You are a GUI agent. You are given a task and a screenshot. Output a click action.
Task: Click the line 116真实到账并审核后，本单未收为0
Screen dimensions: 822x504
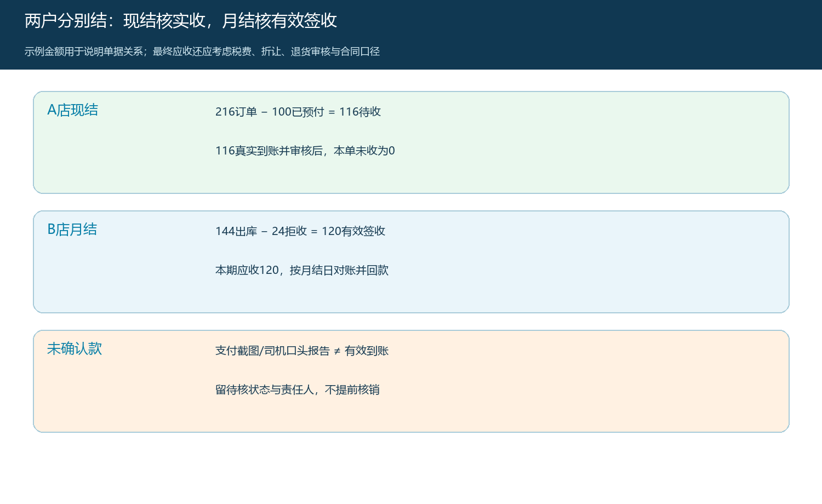305,151
